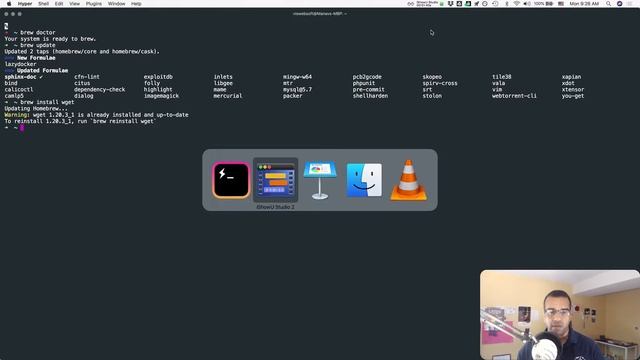Screen dimensions: 640x360
Task: Click the 'shellharden' formula entry
Action: [x=370, y=96]
